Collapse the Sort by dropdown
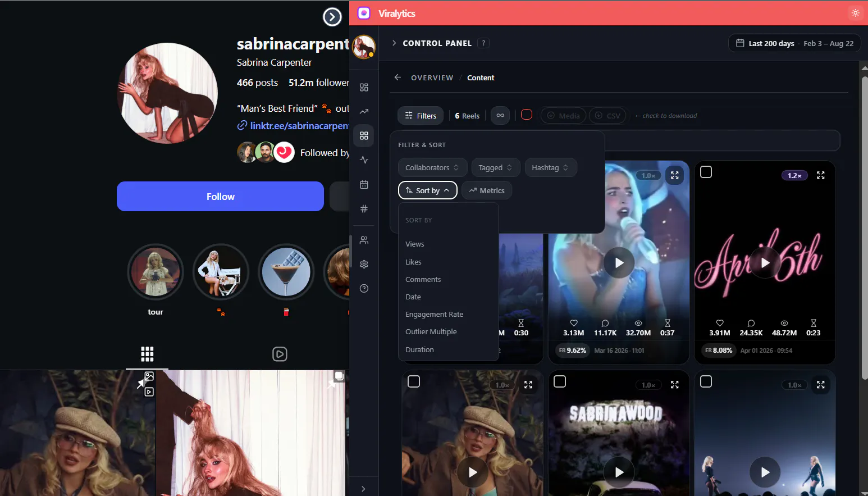This screenshot has height=496, width=868. click(428, 190)
